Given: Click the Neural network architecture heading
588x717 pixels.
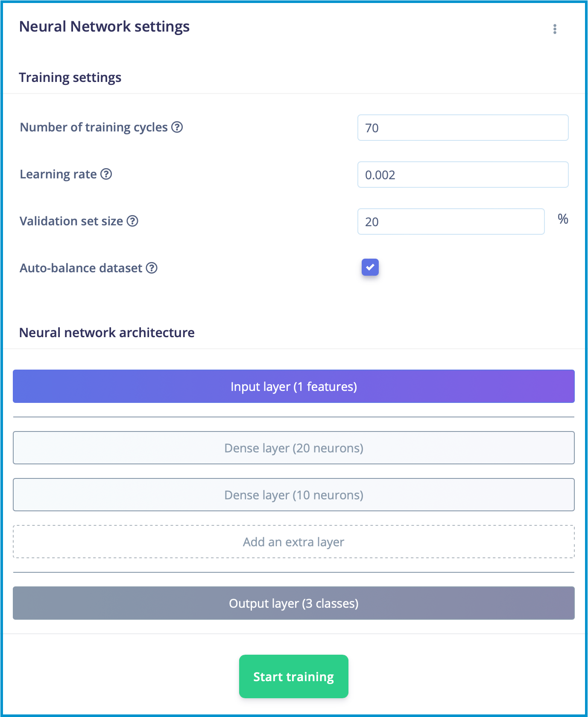Looking at the screenshot, I should 107,332.
